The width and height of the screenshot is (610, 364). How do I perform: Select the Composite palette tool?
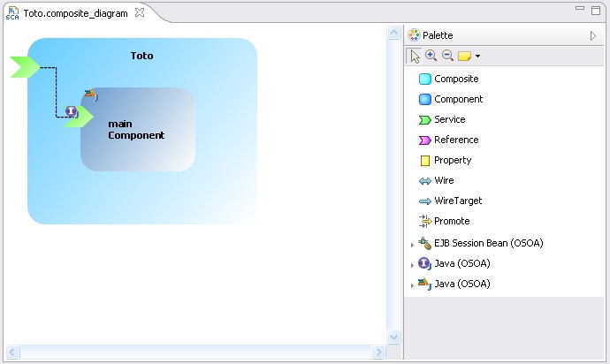[x=455, y=79]
